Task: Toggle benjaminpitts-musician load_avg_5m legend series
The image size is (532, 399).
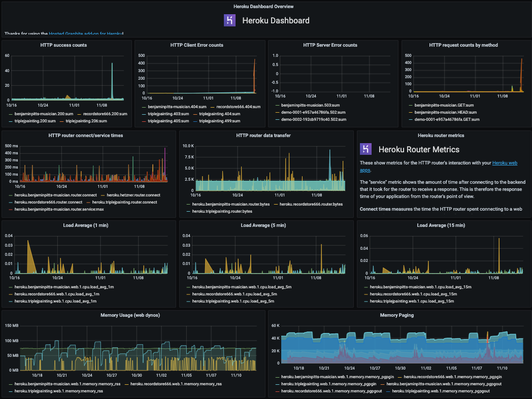Action: (x=242, y=287)
